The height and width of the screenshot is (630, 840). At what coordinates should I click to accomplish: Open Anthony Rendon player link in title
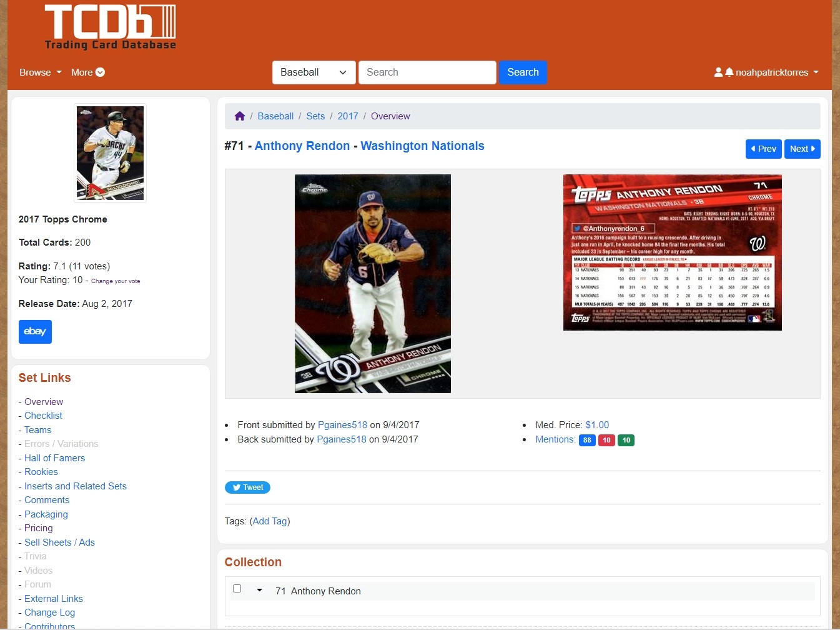point(302,146)
